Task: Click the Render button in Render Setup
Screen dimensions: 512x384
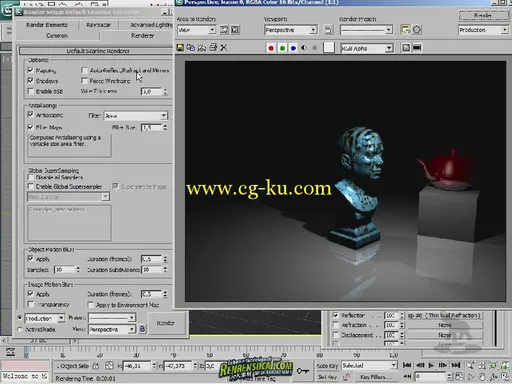Action: click(x=166, y=323)
